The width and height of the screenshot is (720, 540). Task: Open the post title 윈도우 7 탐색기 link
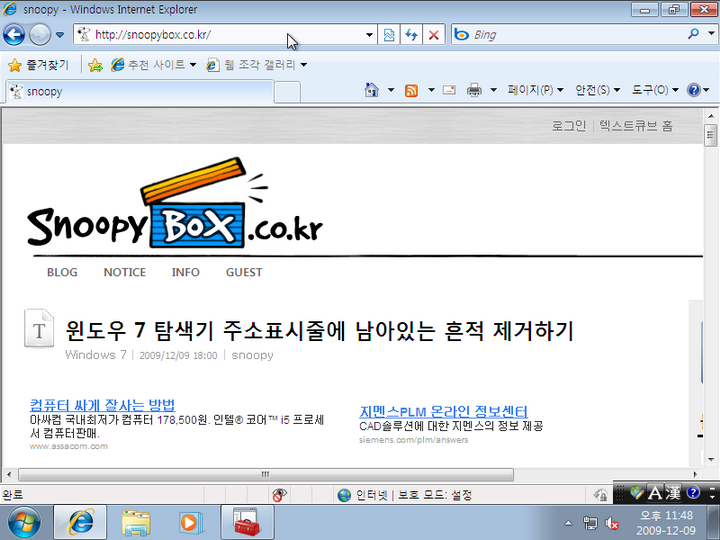click(320, 331)
